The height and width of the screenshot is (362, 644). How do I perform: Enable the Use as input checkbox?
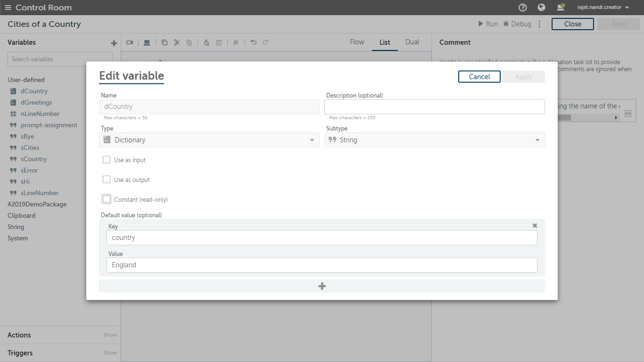[x=107, y=160]
